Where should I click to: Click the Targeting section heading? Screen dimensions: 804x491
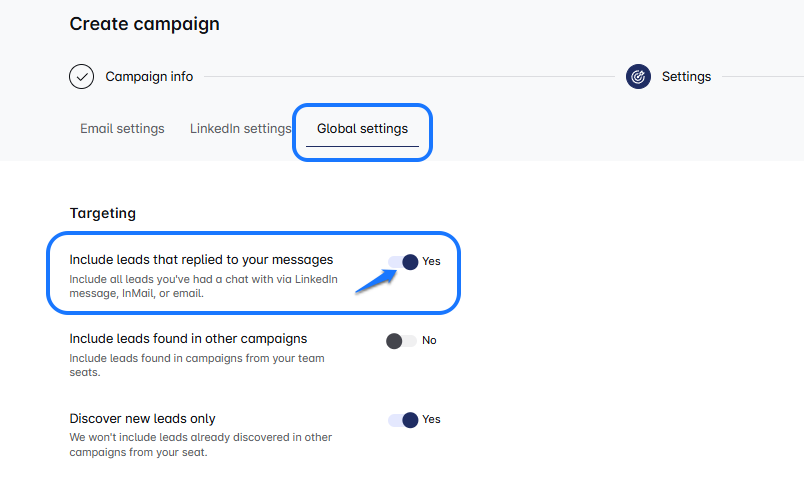pos(102,213)
